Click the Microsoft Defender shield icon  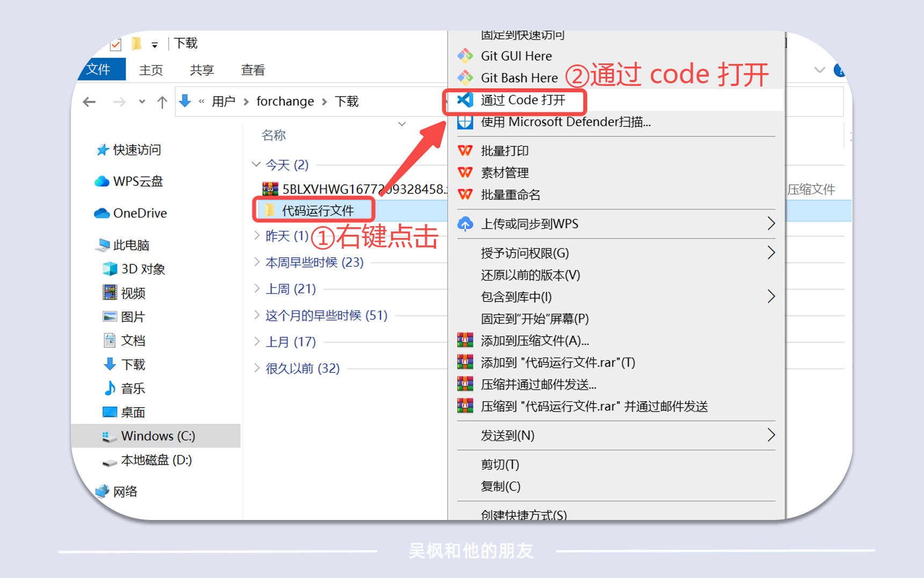[x=465, y=122]
